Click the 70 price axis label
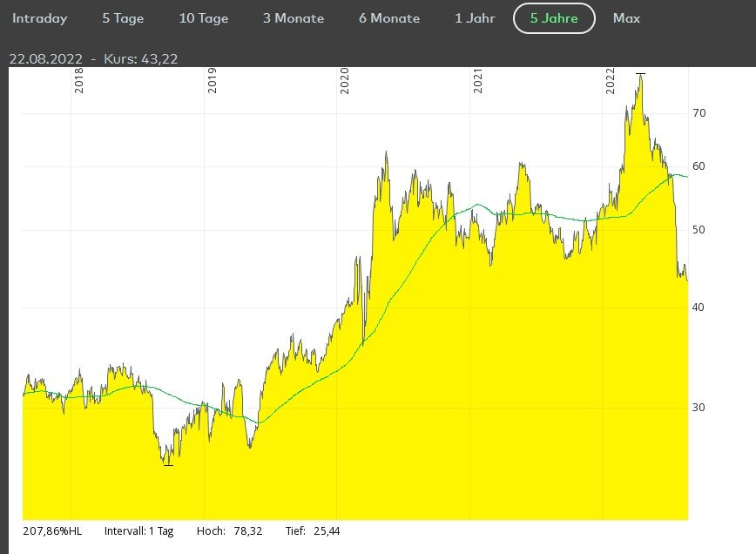Viewport: 756px width, 554px height. [699, 113]
